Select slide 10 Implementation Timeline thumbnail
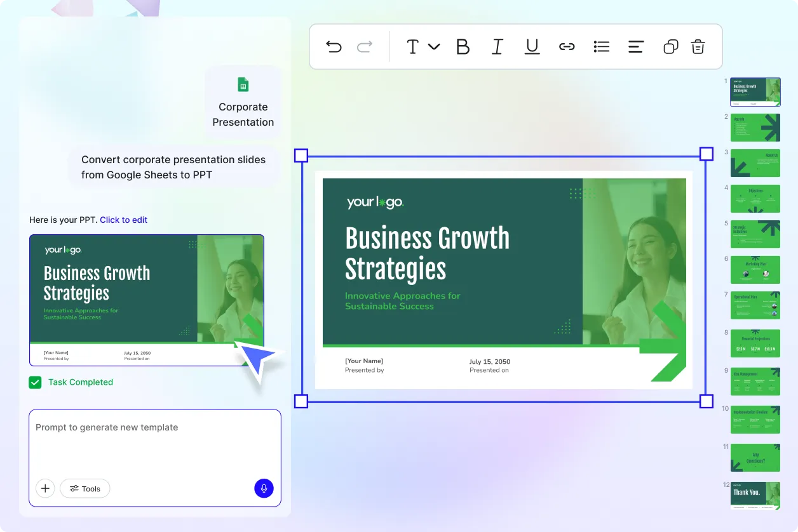 (755, 420)
